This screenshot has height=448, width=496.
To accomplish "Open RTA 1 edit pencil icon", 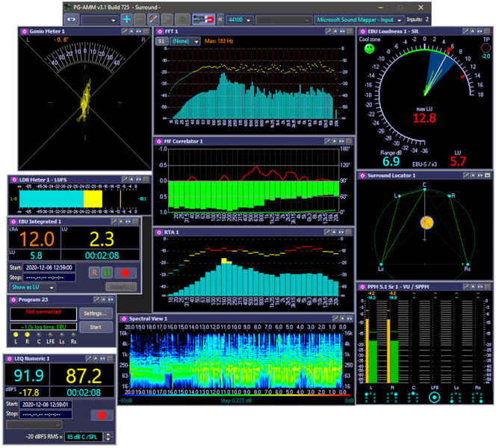I will click(327, 232).
